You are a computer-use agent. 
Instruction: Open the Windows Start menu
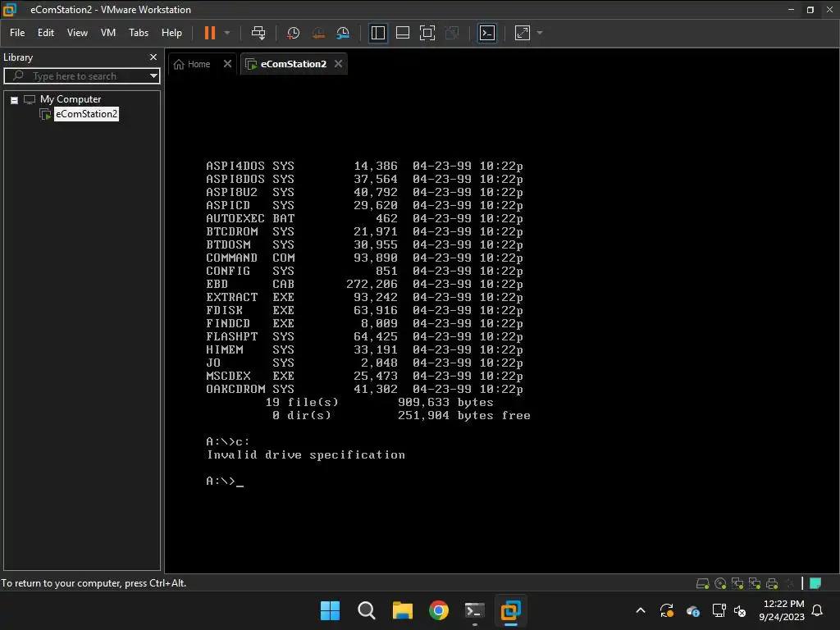click(x=330, y=610)
